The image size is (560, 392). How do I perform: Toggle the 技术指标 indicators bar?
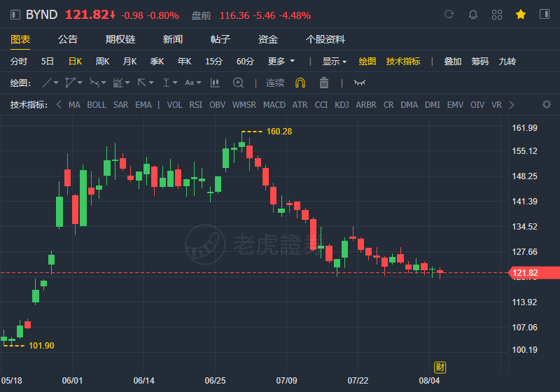[403, 62]
